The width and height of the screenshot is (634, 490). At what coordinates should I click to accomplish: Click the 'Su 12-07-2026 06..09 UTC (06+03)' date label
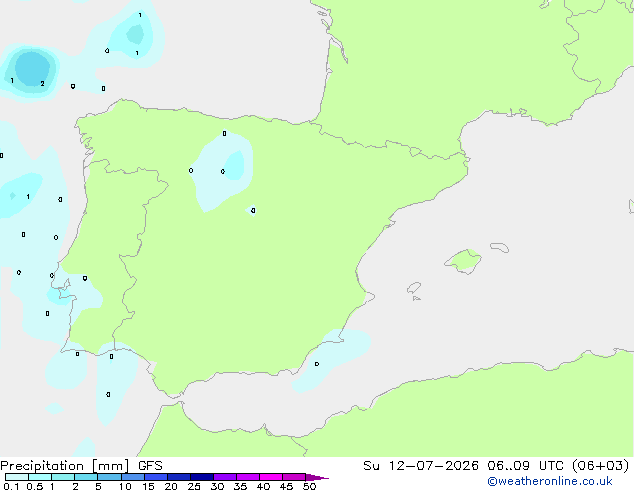pyautogui.click(x=496, y=466)
